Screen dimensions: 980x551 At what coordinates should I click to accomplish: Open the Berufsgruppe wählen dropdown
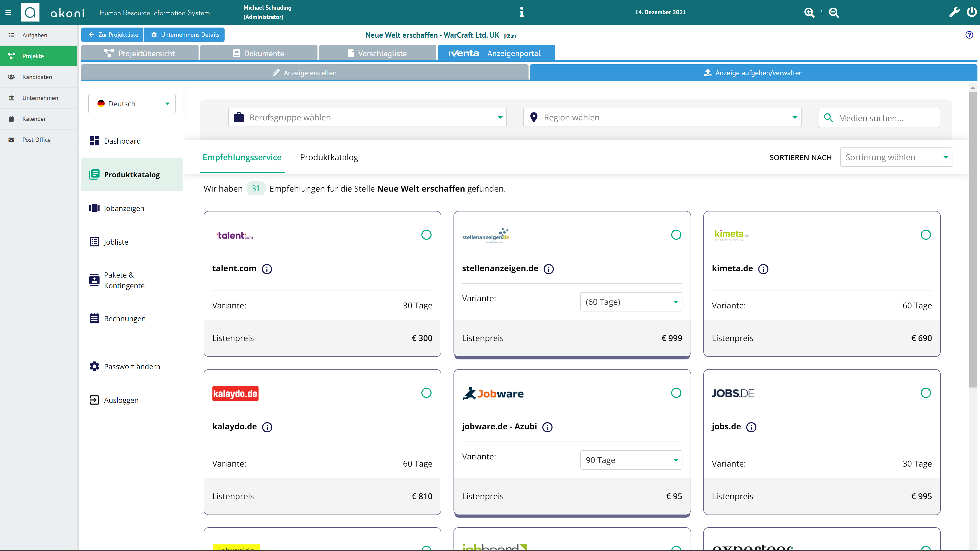click(367, 118)
